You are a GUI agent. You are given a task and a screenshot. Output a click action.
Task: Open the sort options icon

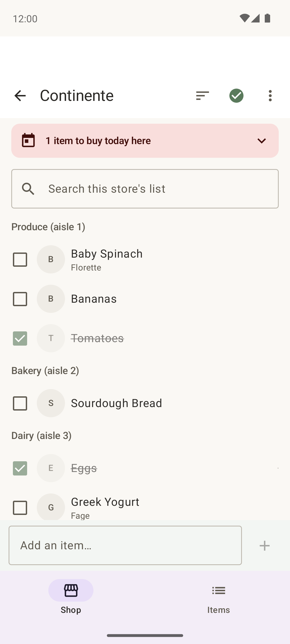click(202, 96)
